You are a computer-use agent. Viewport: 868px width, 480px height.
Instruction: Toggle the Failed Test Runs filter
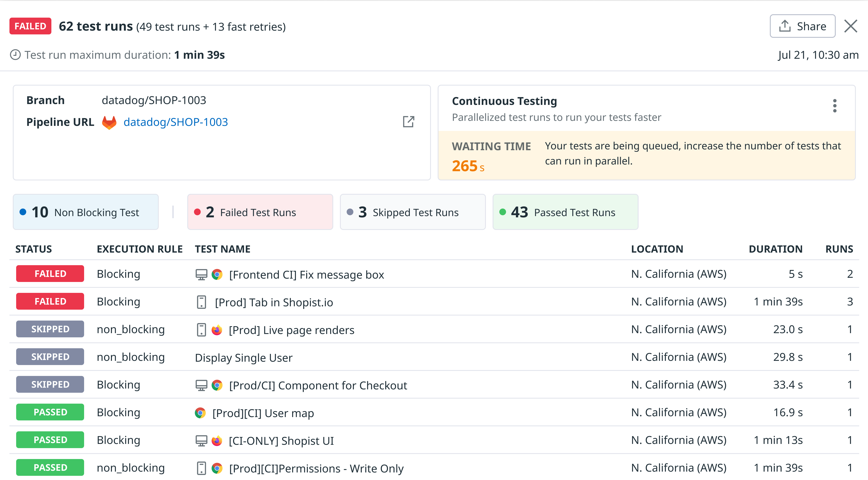pos(260,212)
